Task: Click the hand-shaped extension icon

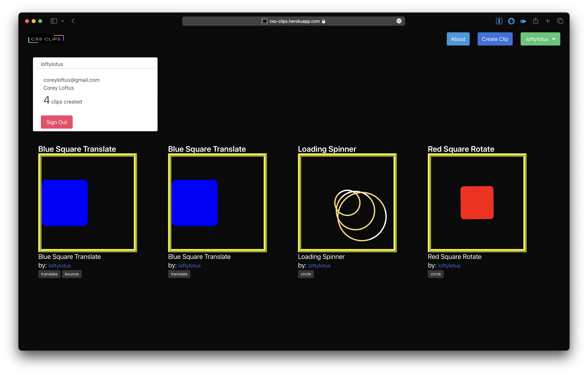Action: click(x=511, y=21)
